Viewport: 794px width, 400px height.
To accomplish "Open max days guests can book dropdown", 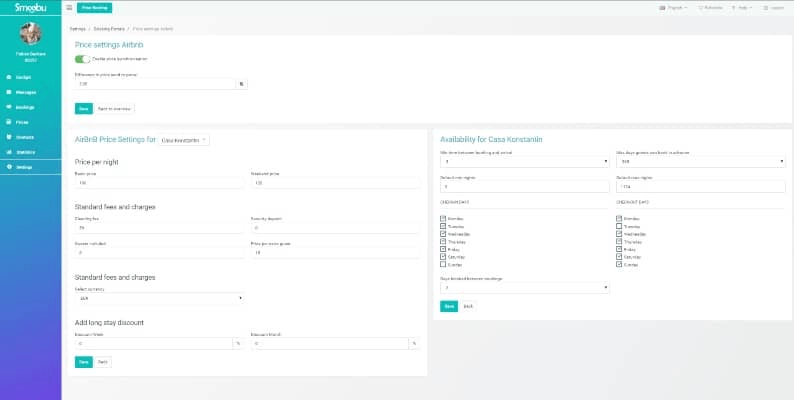I will [x=701, y=162].
